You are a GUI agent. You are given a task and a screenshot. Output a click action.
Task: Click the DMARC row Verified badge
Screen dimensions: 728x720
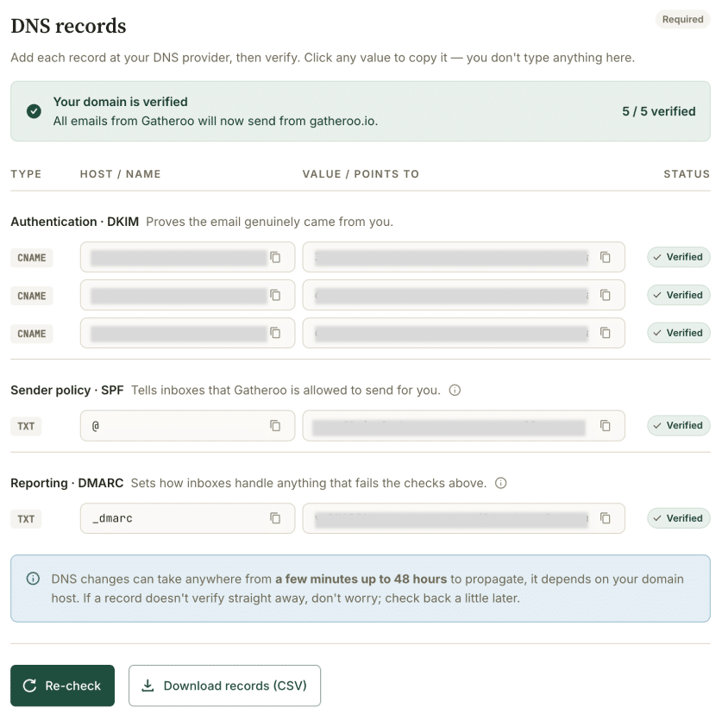click(679, 518)
